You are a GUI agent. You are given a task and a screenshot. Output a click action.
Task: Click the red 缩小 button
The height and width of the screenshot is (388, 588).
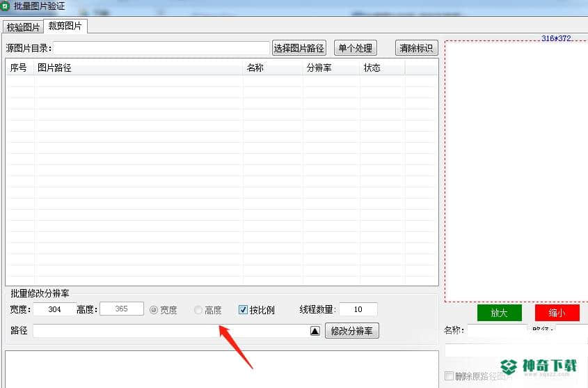(x=557, y=313)
